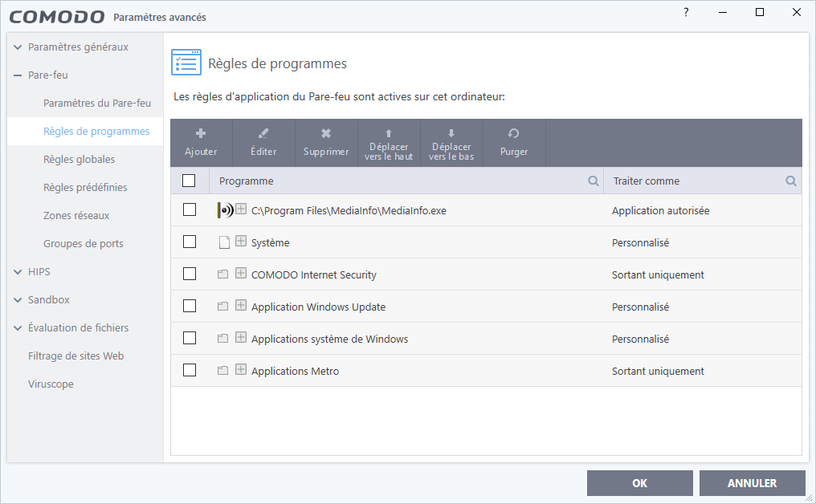Search the Traiter comme column with magnifier icon
Image resolution: width=816 pixels, height=504 pixels.
(x=791, y=181)
